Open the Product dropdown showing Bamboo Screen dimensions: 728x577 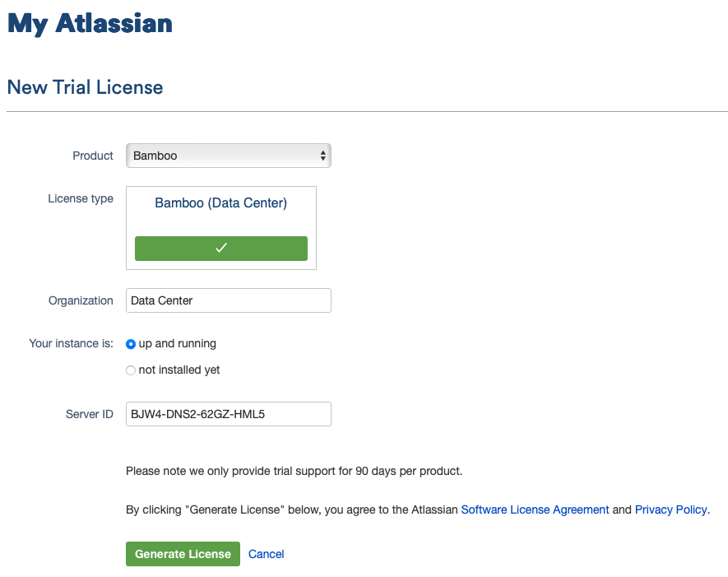tap(228, 156)
